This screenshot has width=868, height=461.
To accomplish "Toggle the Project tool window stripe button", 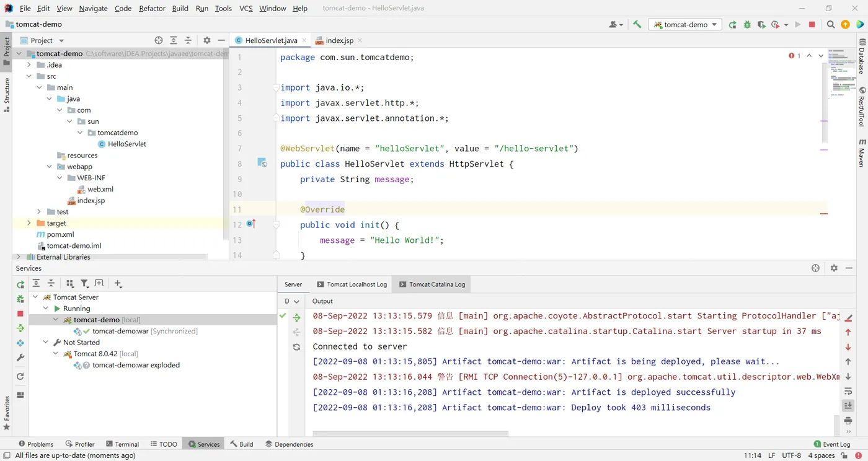I will coord(7,51).
